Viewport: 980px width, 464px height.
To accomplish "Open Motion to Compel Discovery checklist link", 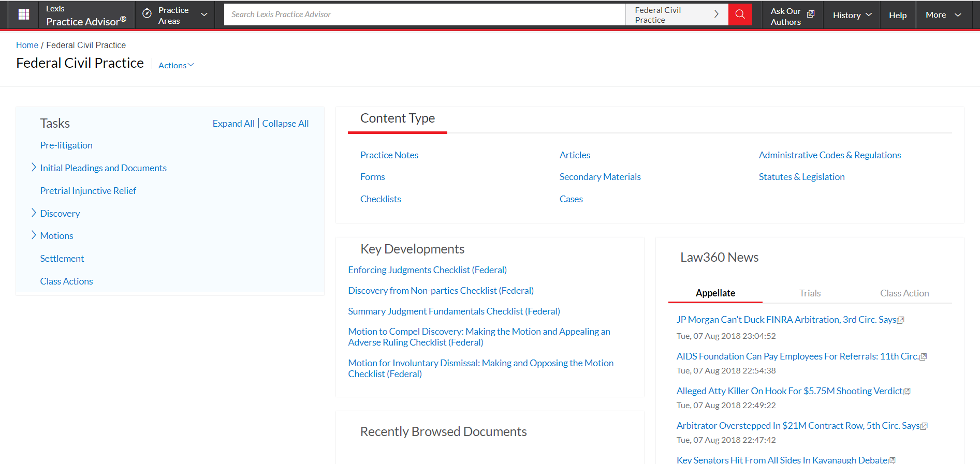I will click(479, 337).
